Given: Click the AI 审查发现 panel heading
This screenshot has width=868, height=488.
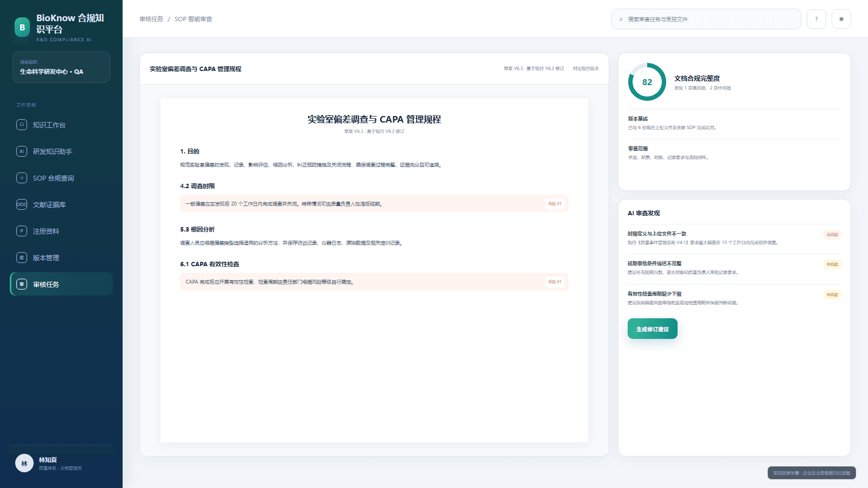Looking at the screenshot, I should click(x=644, y=213).
